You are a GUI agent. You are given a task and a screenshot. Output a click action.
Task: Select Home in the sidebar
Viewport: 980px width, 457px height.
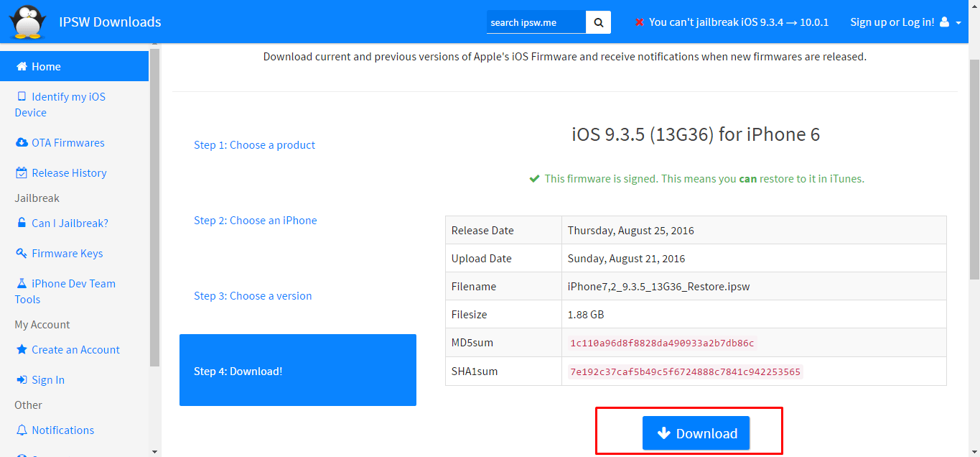(x=75, y=66)
